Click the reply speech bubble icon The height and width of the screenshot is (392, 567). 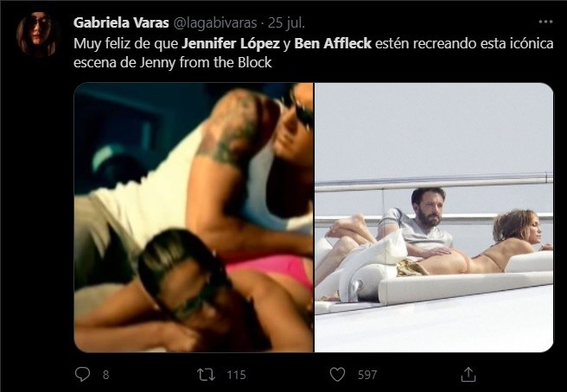point(82,374)
